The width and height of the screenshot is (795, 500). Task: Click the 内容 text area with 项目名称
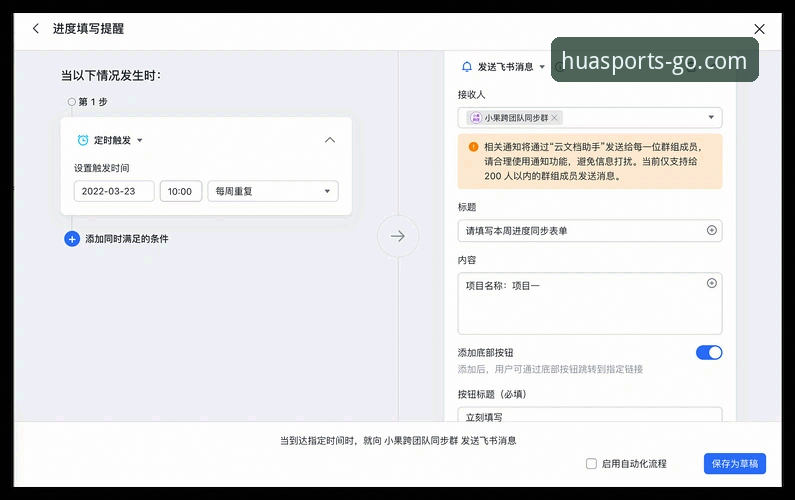click(x=590, y=303)
